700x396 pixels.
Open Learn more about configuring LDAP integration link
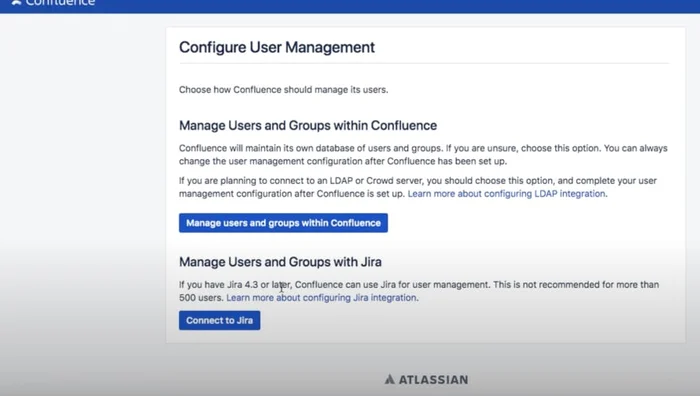pos(506,194)
